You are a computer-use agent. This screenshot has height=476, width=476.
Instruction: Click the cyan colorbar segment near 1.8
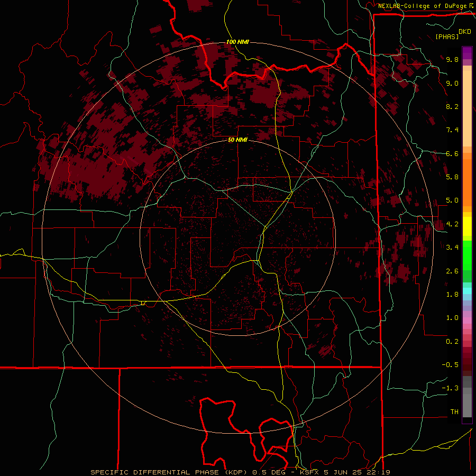coord(467,291)
